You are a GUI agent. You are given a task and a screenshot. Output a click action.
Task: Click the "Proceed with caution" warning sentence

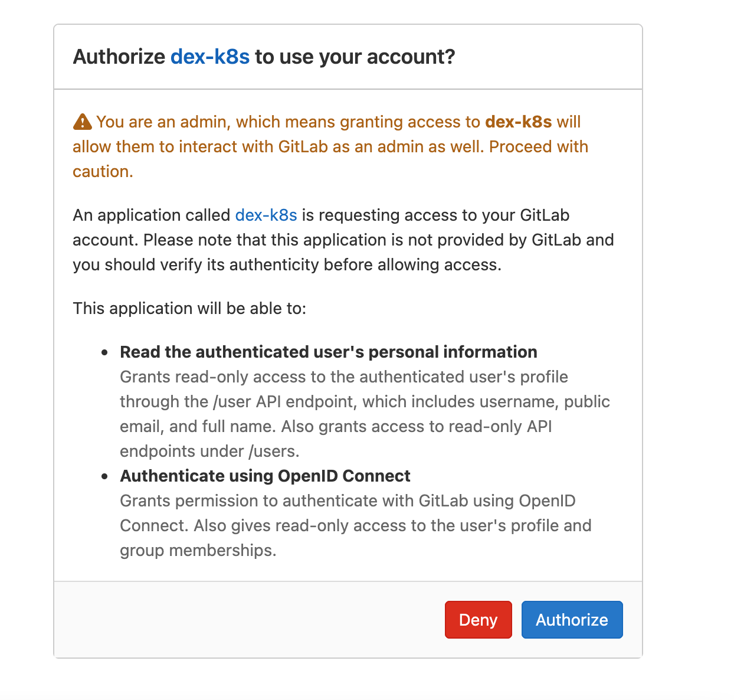pyautogui.click(x=538, y=146)
